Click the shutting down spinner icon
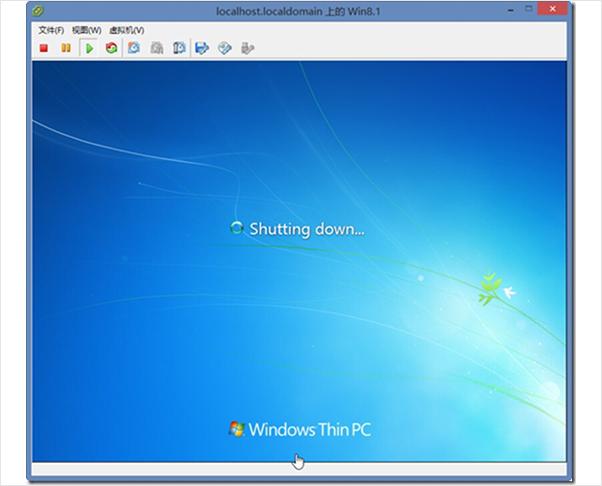The image size is (602, 486). tap(237, 228)
